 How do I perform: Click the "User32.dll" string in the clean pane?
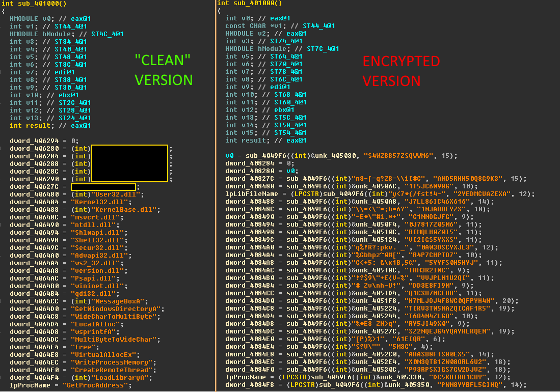(x=115, y=194)
